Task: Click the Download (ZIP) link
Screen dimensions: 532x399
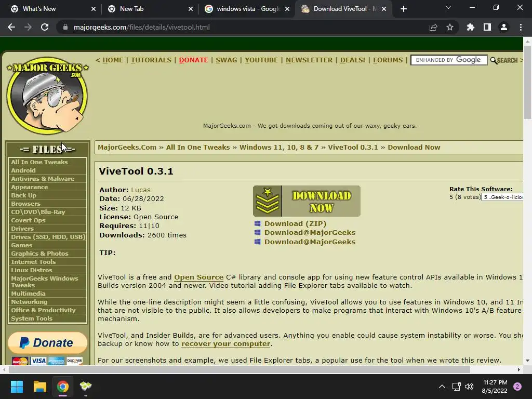Action: point(295,223)
